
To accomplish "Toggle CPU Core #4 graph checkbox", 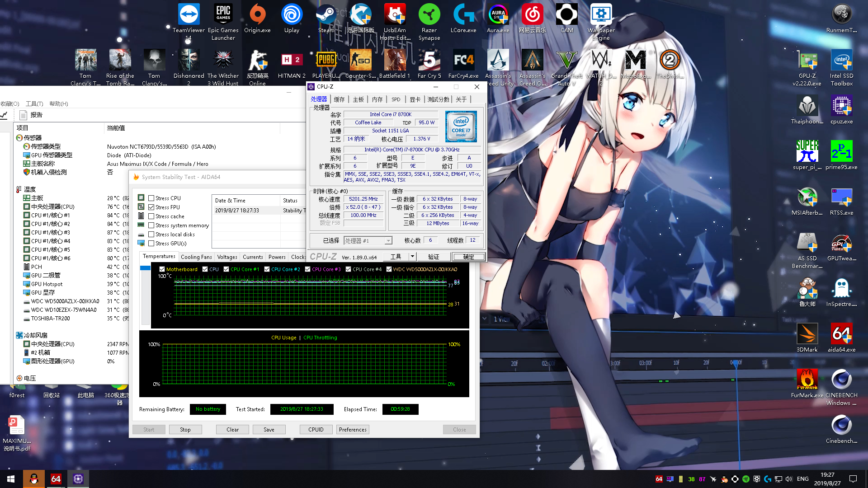I will [x=348, y=269].
